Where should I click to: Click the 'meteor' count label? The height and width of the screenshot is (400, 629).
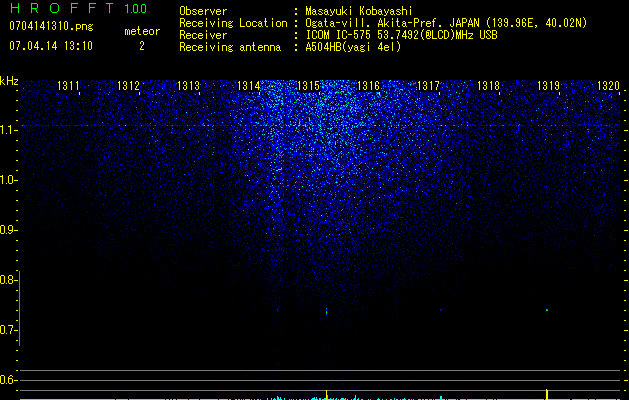142,31
